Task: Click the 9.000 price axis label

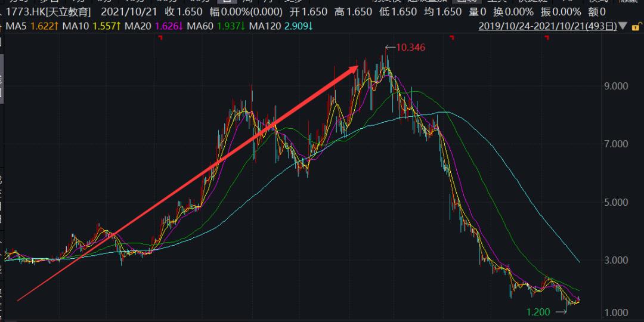Action: tap(617, 86)
